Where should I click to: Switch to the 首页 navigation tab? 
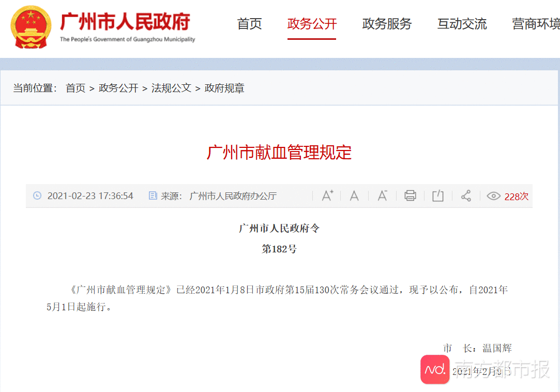coord(249,24)
